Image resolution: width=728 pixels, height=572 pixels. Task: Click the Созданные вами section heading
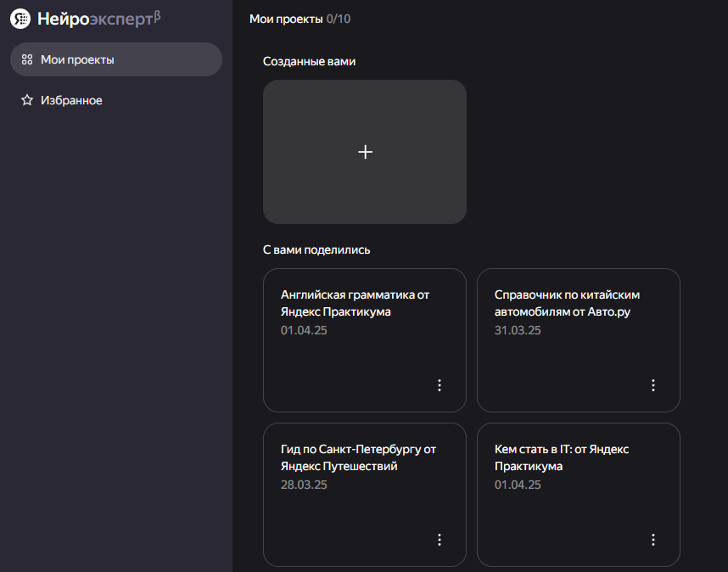(309, 61)
